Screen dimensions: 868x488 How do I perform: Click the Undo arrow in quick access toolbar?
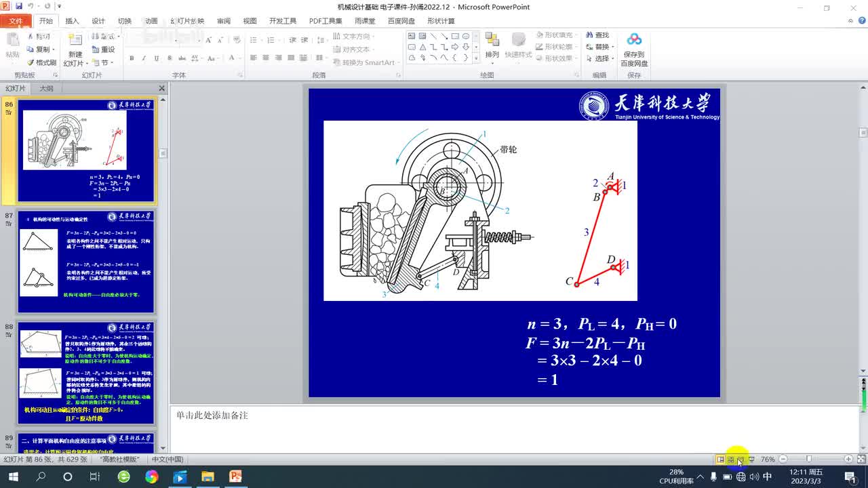31,6
